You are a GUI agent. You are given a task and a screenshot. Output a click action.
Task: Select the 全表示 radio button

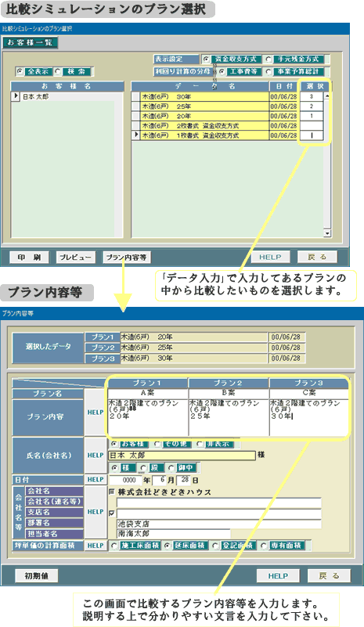pos(20,71)
